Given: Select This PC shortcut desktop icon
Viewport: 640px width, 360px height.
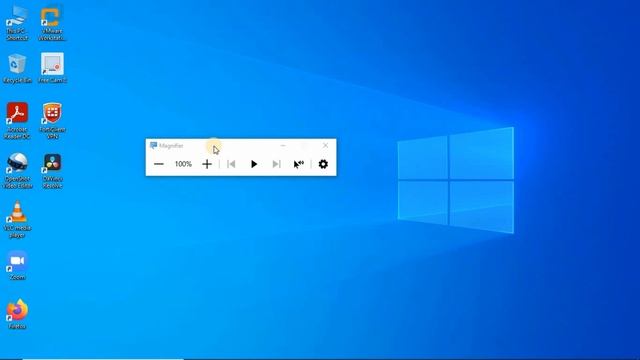Looking at the screenshot, I should coord(17,23).
